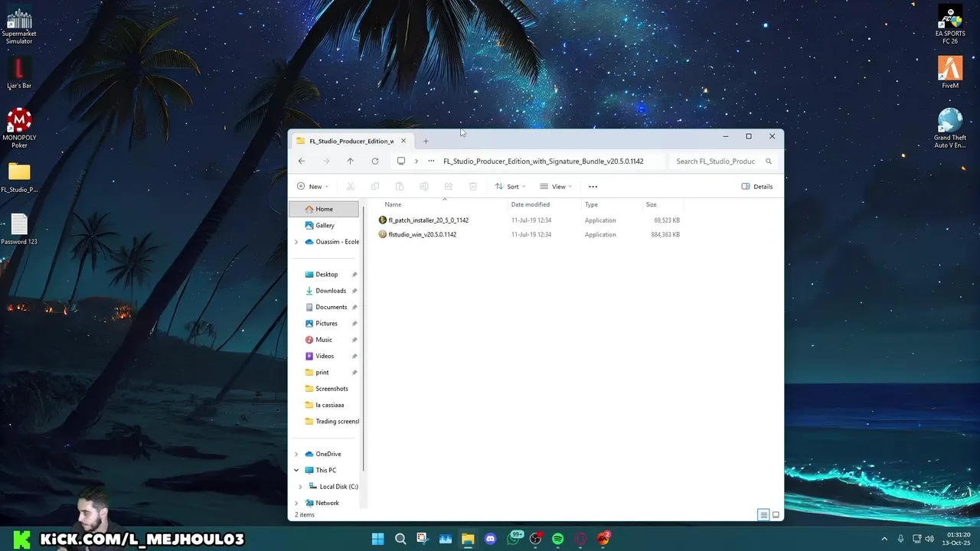Expand Local Disk (C:) node
The width and height of the screenshot is (980, 551).
point(300,487)
